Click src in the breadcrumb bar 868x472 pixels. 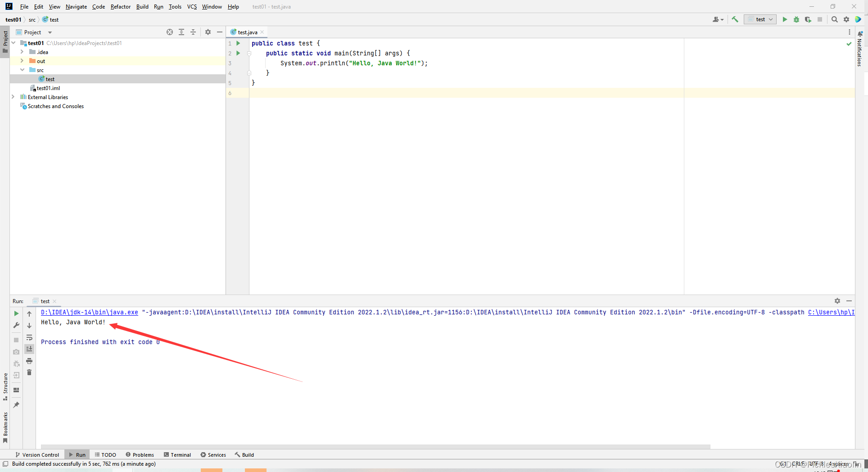tap(32, 19)
